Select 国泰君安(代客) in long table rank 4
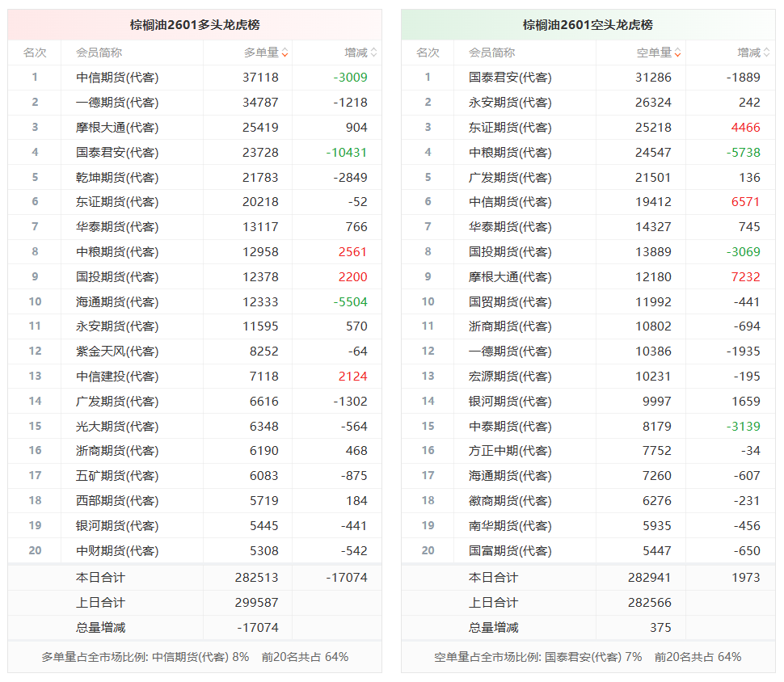 117,153
